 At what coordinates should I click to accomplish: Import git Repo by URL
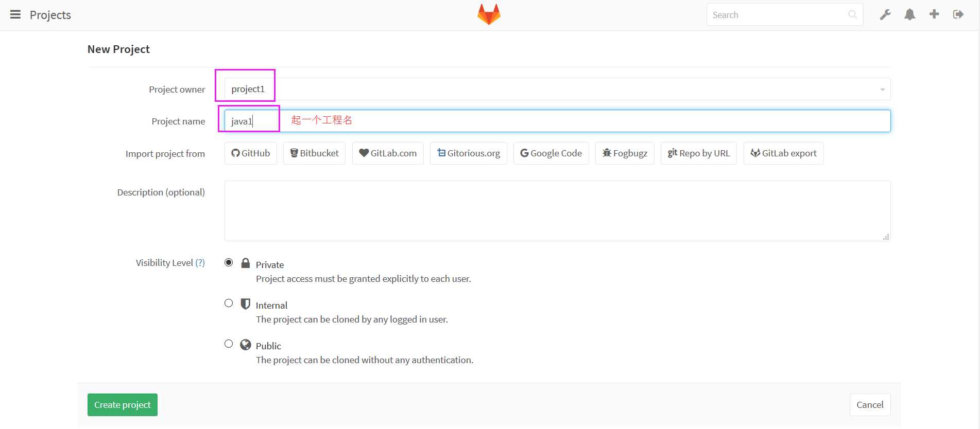699,153
